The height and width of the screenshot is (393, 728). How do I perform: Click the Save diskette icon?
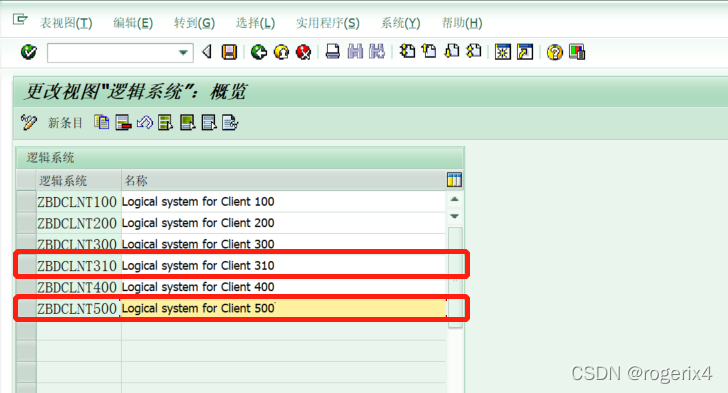229,52
